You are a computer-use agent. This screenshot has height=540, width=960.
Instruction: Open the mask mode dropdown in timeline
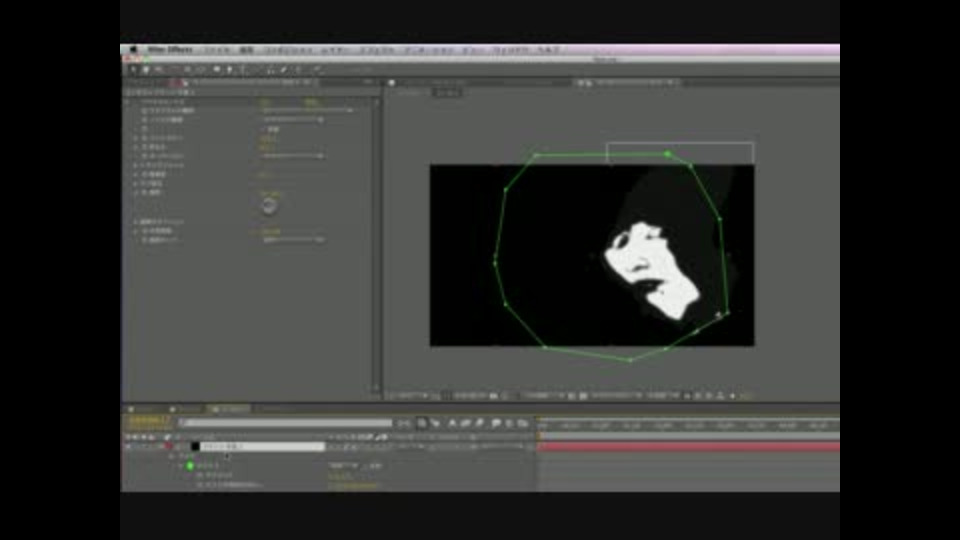pyautogui.click(x=342, y=465)
